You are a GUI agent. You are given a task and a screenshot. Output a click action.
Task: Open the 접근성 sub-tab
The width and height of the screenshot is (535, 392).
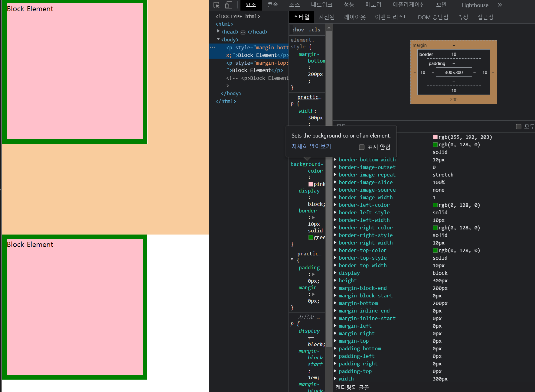click(x=486, y=17)
